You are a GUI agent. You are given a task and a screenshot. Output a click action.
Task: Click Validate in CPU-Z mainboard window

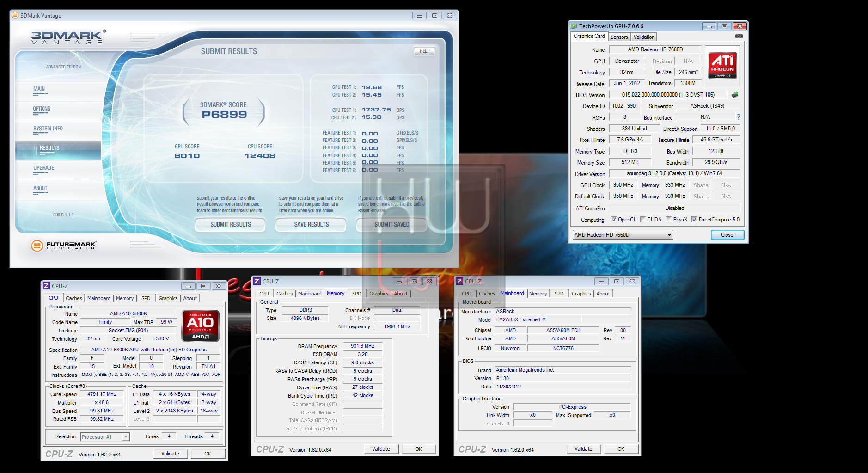click(x=583, y=449)
